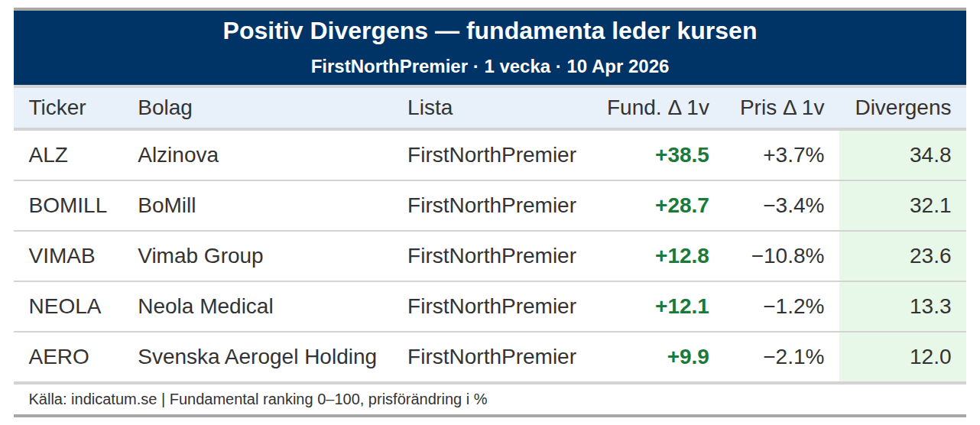The width and height of the screenshot is (980, 425).
Task: Select the BoMill company name
Action: click(x=167, y=206)
